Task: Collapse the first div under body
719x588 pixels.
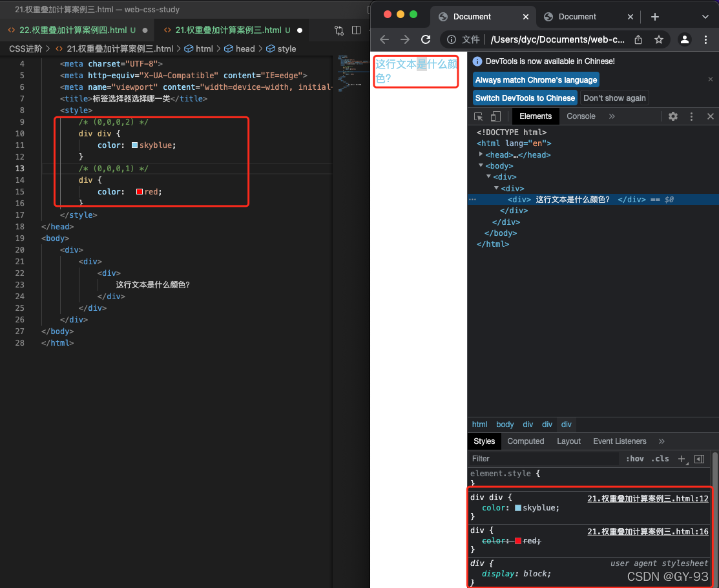Action: coord(488,176)
